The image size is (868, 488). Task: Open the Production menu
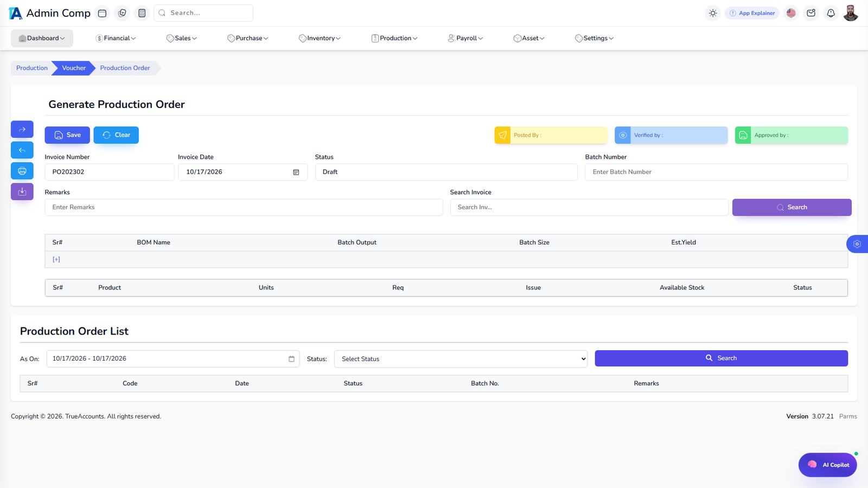[x=394, y=38]
